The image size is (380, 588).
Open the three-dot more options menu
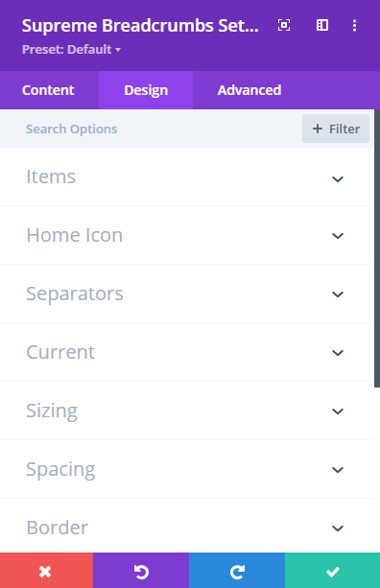click(x=354, y=26)
